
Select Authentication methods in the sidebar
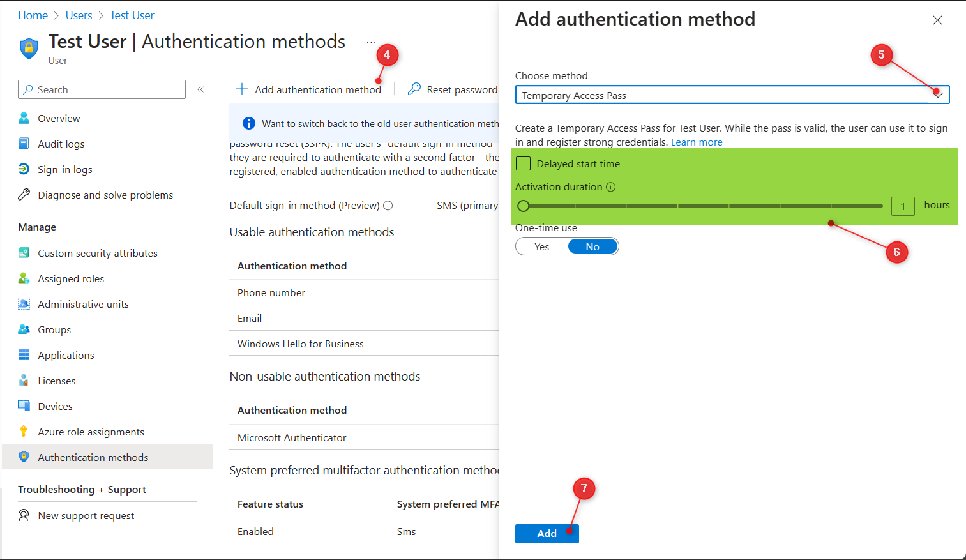point(107,457)
